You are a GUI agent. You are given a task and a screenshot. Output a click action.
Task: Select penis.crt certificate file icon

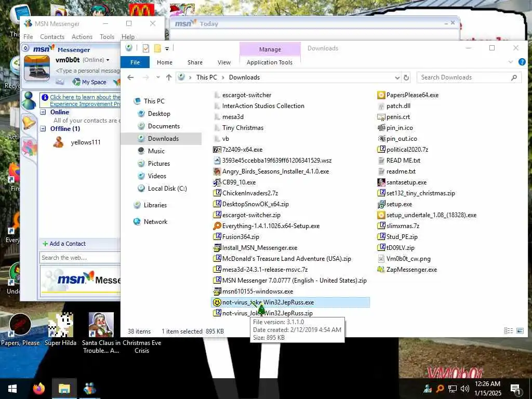[x=381, y=117]
